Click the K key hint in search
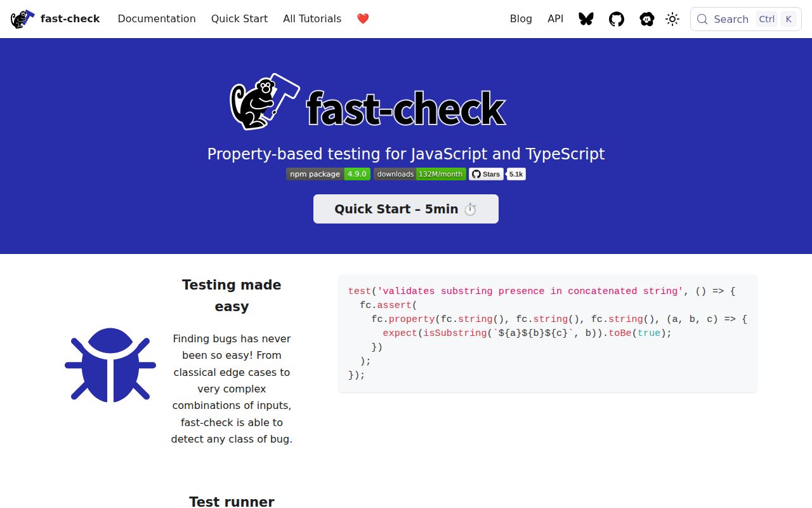Screen dimensions: 812x508 click(x=789, y=19)
